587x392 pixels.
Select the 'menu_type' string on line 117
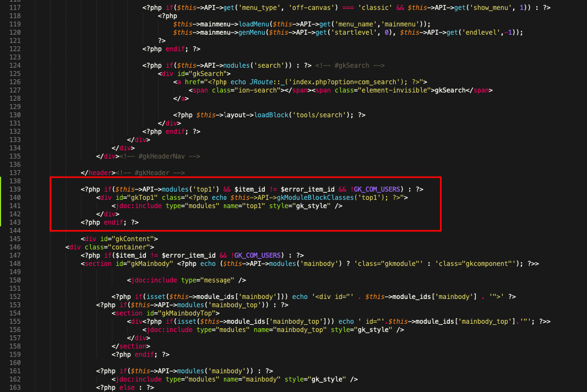(x=260, y=8)
